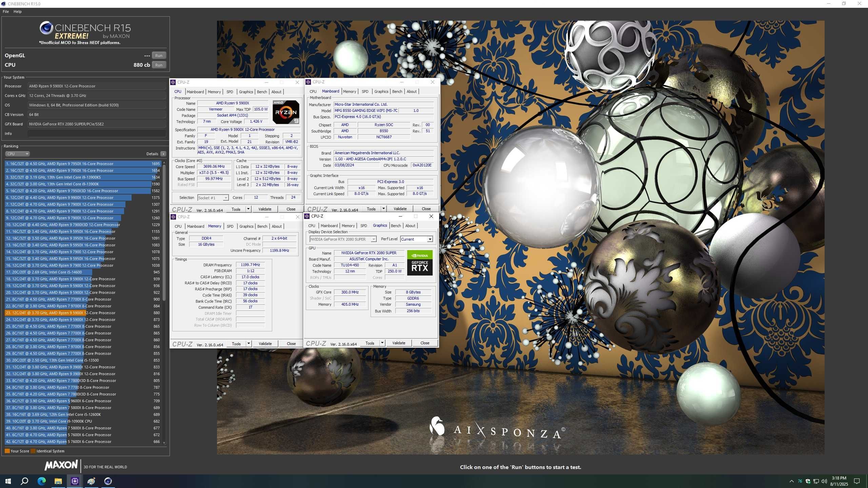Click the ranking list scroll down arrow

tap(164, 443)
